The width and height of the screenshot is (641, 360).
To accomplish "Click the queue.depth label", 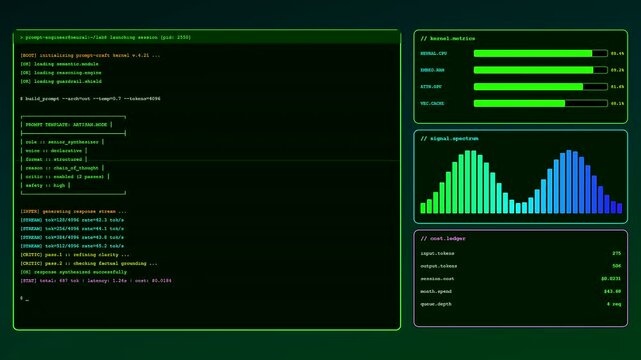I will pos(436,304).
